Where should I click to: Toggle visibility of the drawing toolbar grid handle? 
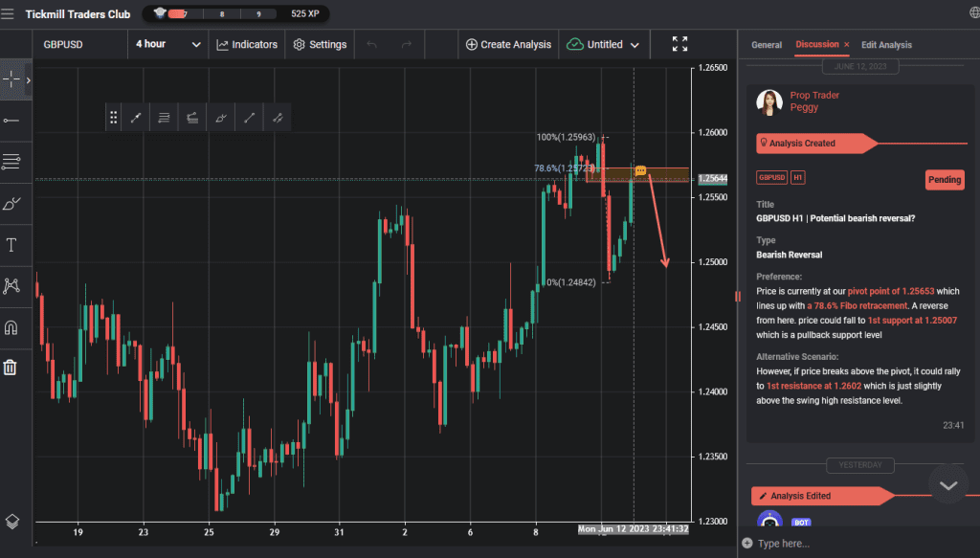click(113, 117)
